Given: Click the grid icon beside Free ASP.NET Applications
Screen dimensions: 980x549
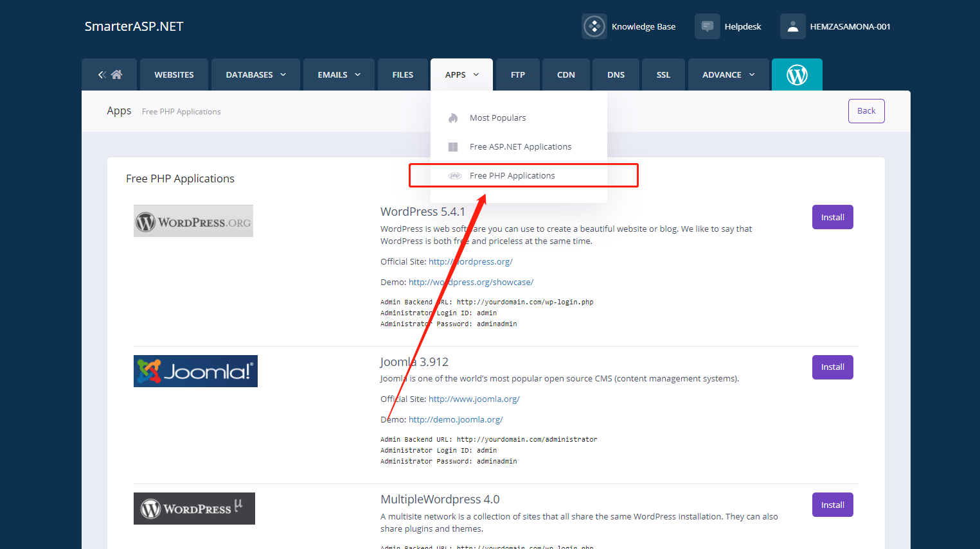Looking at the screenshot, I should [452, 146].
